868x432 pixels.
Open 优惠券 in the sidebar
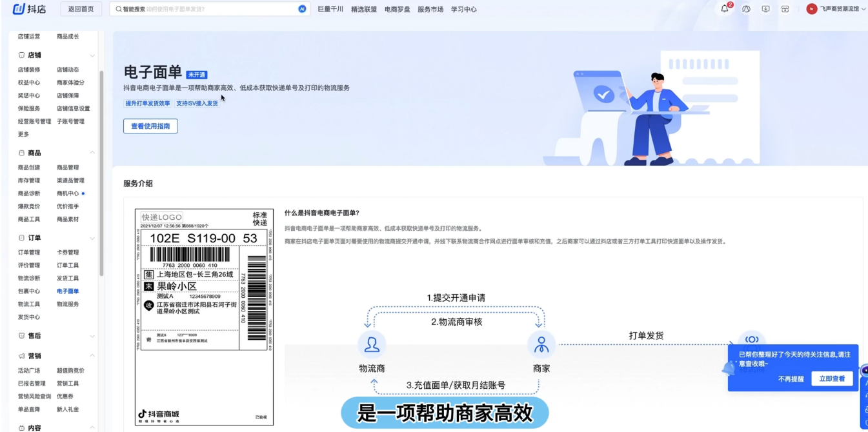tap(65, 397)
